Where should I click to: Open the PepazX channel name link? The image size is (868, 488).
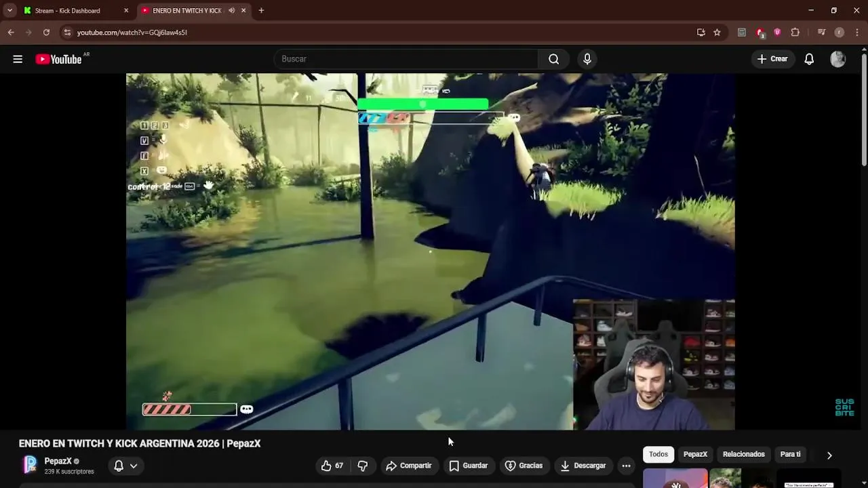click(x=58, y=461)
